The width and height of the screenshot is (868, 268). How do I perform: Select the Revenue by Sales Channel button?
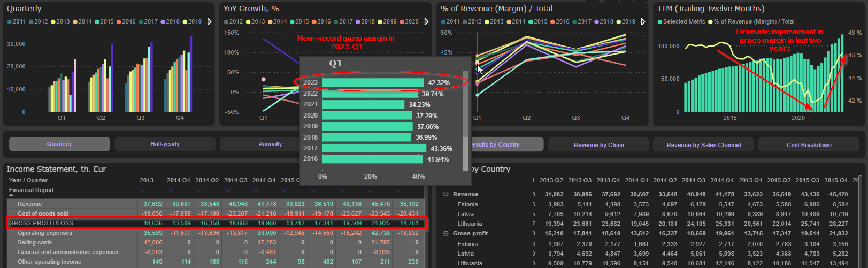pyautogui.click(x=703, y=145)
